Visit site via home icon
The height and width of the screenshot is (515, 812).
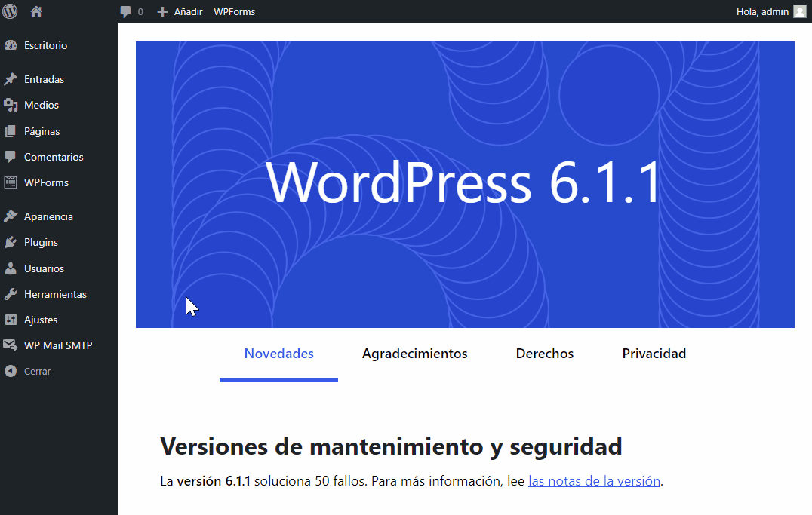pyautogui.click(x=35, y=11)
